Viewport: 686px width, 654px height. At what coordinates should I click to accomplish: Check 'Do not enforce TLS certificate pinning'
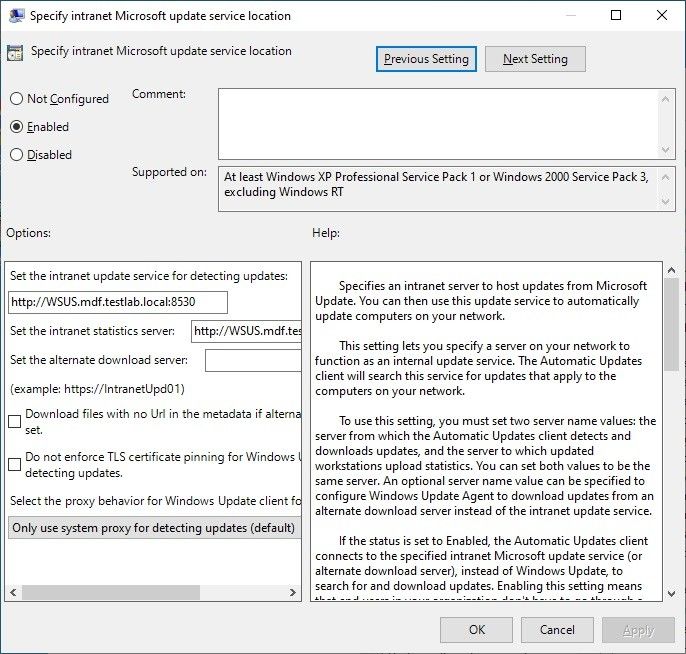[x=14, y=465]
